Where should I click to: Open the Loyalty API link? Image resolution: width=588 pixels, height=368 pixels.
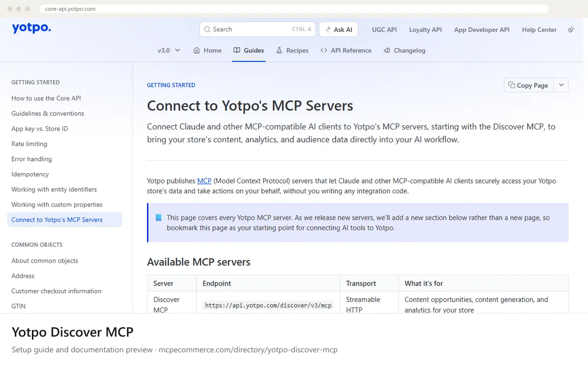(425, 29)
